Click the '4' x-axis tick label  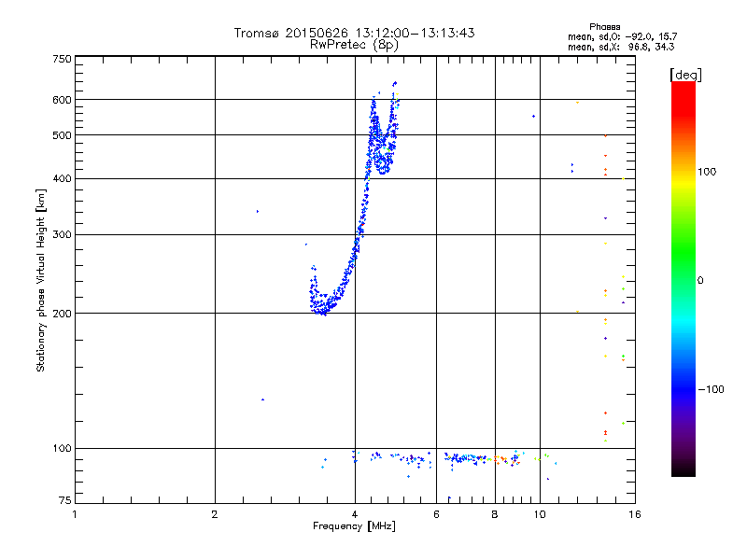click(355, 514)
